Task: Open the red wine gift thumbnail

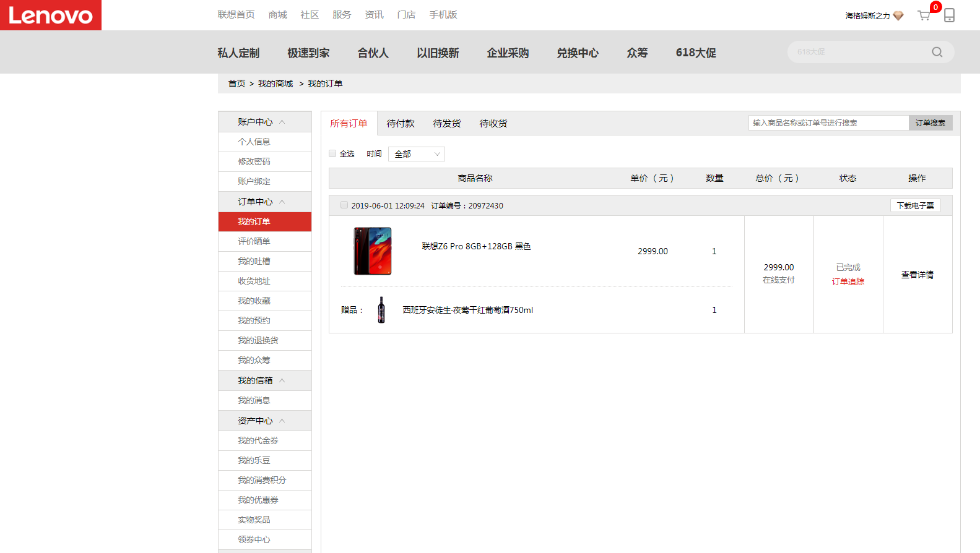Action: (381, 310)
